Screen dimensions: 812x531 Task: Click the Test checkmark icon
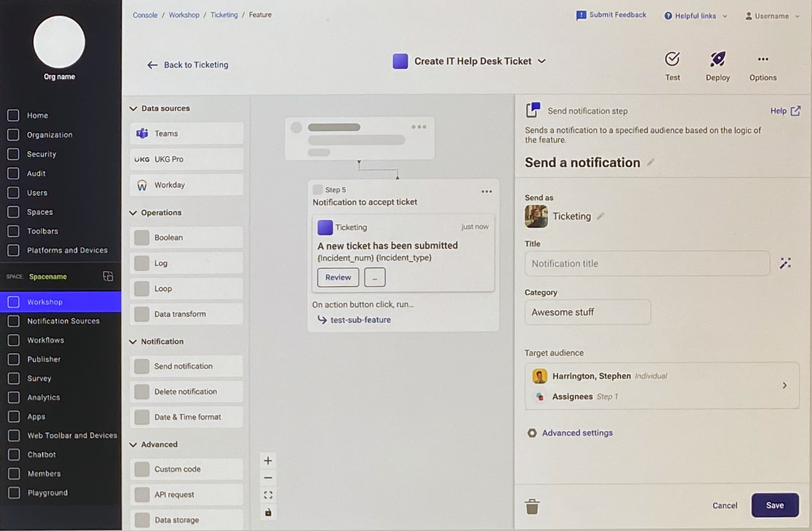672,59
